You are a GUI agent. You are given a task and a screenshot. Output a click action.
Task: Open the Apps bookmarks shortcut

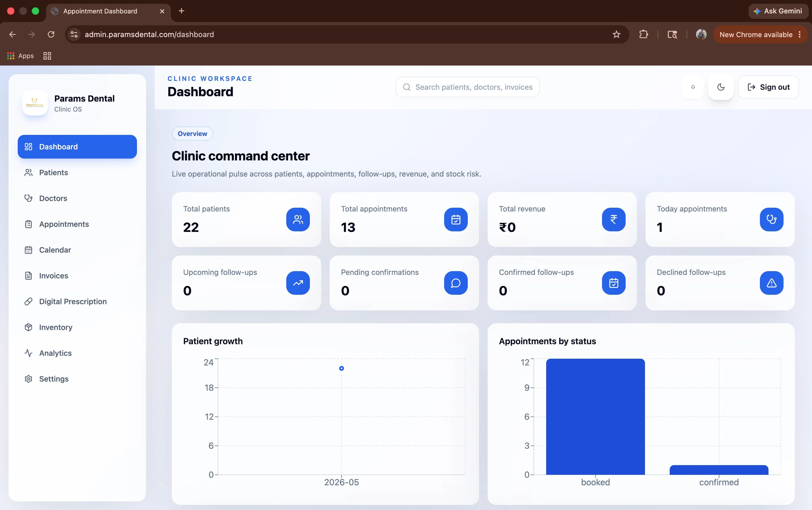point(21,56)
